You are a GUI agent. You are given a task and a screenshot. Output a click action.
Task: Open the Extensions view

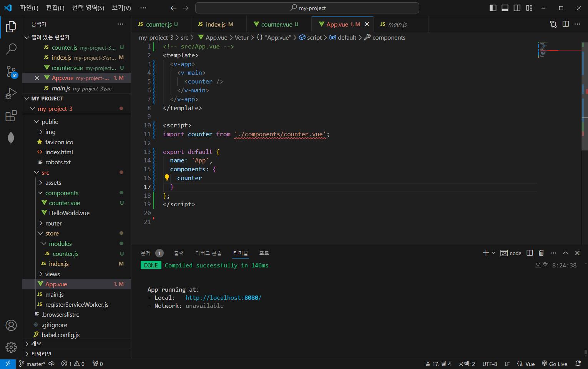pyautogui.click(x=11, y=115)
